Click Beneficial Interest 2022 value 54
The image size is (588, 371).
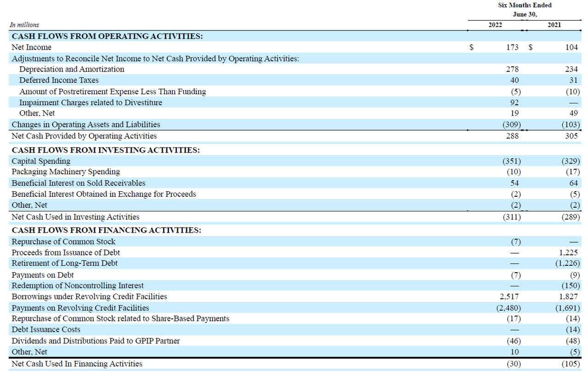click(x=514, y=183)
